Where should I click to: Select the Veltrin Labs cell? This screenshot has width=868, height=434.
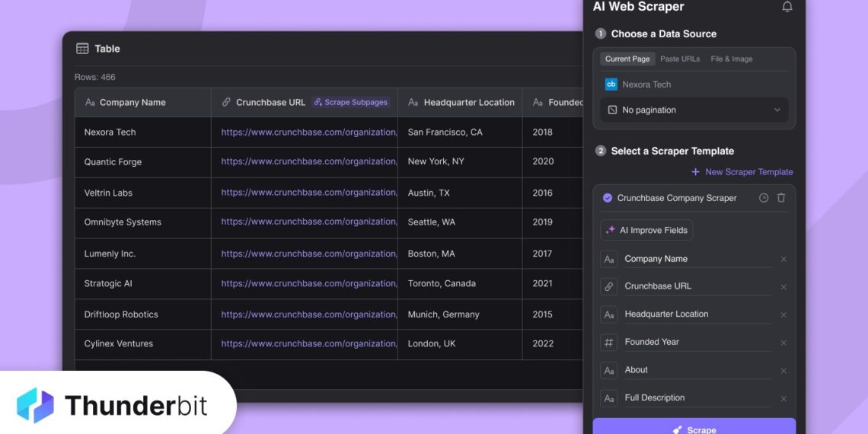tap(143, 193)
